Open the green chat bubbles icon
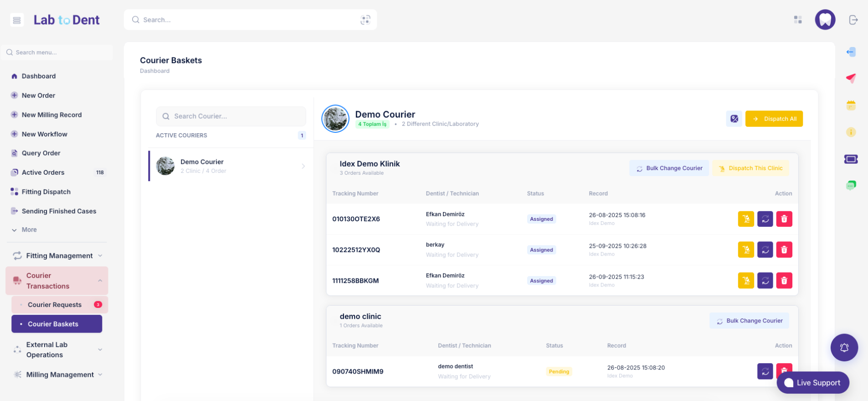The height and width of the screenshot is (401, 868). pos(851,185)
